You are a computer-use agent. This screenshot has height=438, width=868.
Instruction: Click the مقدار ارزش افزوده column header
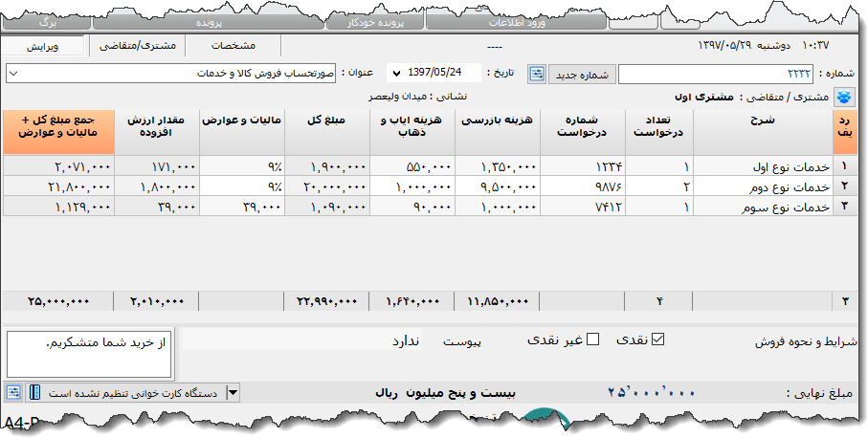(157, 132)
